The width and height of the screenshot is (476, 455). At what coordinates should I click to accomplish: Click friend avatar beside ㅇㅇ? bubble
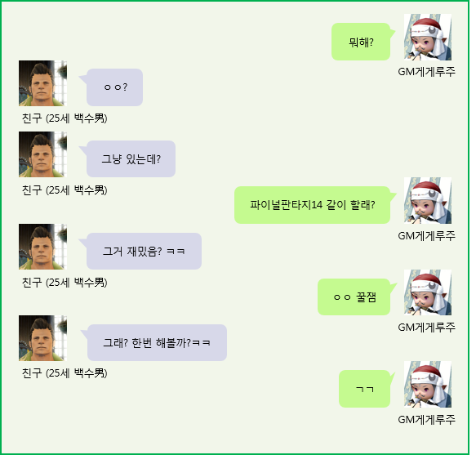click(42, 83)
